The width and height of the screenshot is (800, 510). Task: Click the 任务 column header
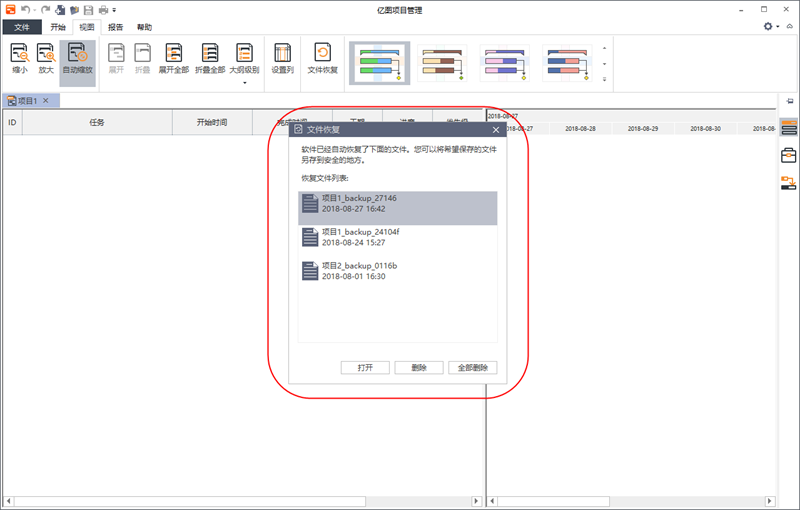pos(97,122)
